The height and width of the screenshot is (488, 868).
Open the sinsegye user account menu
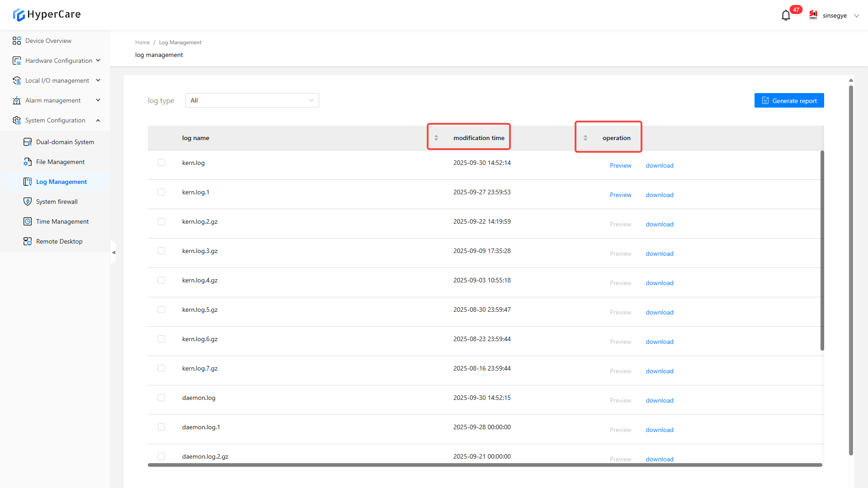click(x=835, y=15)
